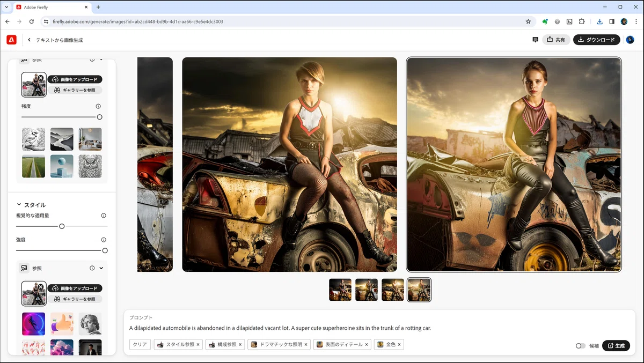644x363 pixels.
Task: Reload the page in the browser
Action: click(32, 21)
